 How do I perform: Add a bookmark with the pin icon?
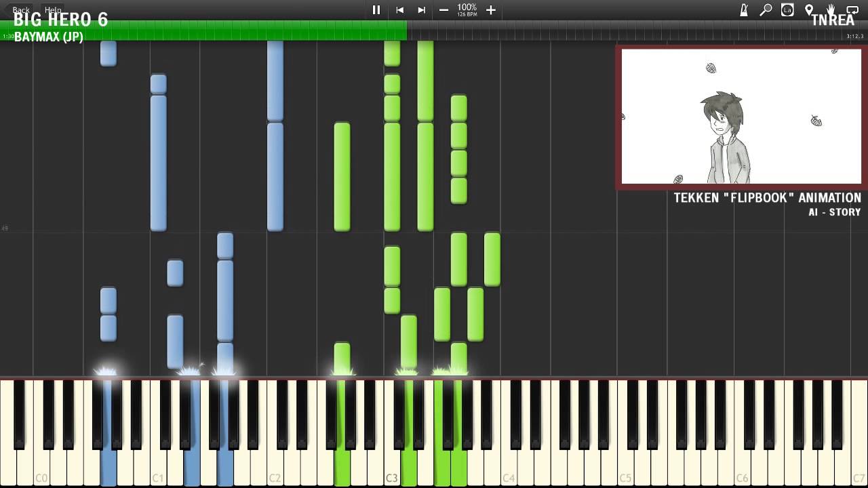coord(809,9)
